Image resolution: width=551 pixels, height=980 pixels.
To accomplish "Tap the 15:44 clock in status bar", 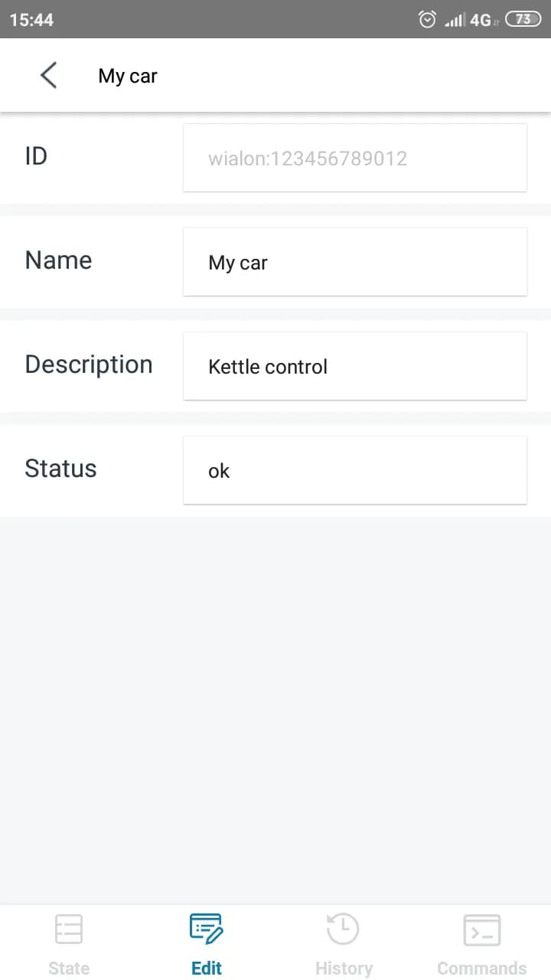I will point(32,20).
